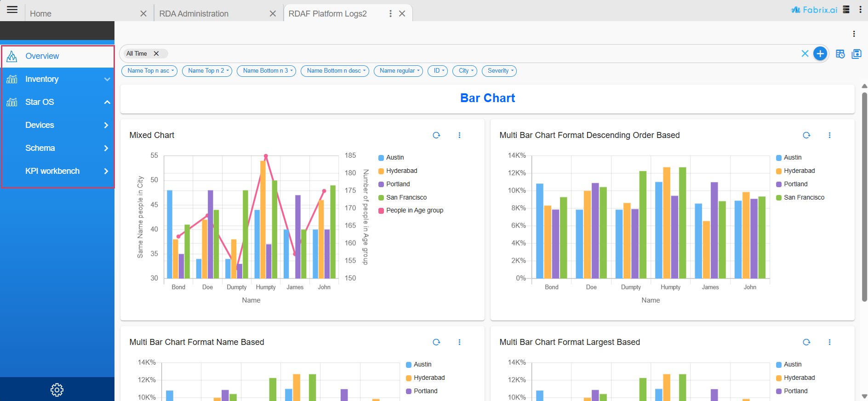This screenshot has height=401, width=868.
Task: Clear filters with the blue X icon
Action: pos(805,54)
